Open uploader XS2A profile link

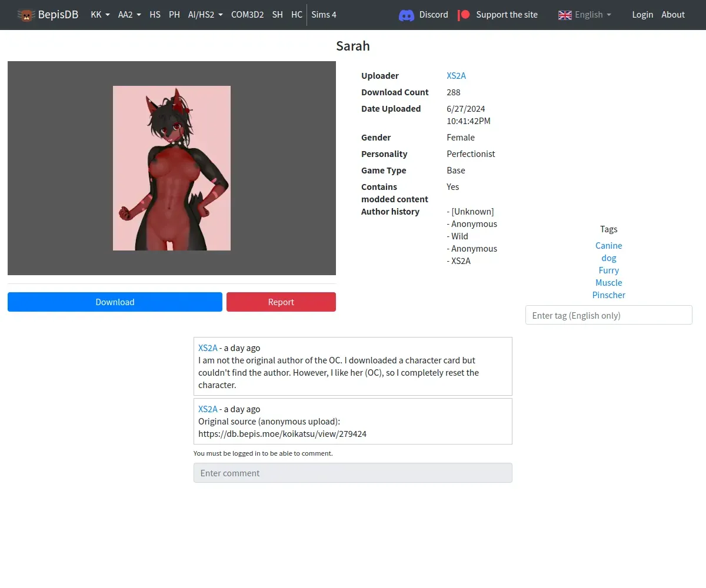tap(456, 75)
